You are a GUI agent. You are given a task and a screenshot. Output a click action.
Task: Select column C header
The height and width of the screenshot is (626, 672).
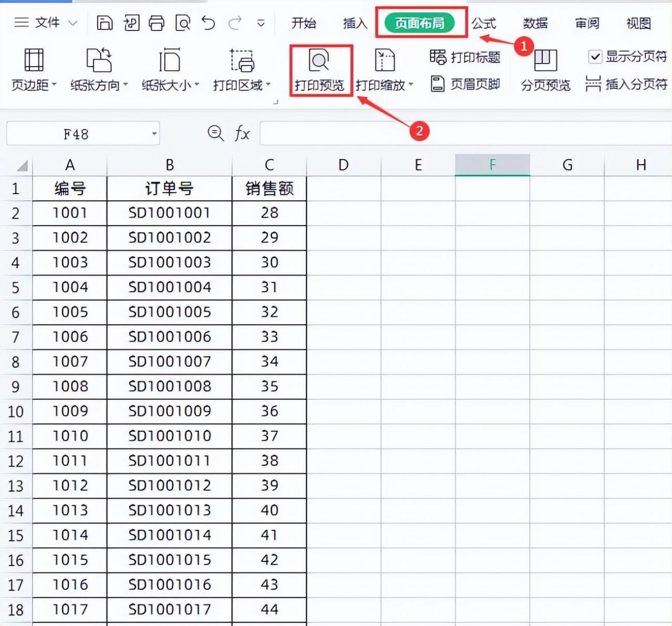269,165
